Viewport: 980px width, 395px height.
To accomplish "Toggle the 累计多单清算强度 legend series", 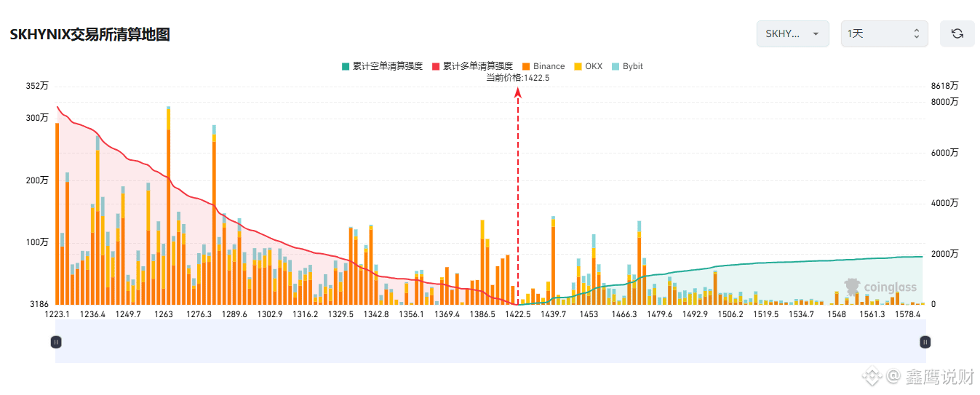I will coord(472,66).
